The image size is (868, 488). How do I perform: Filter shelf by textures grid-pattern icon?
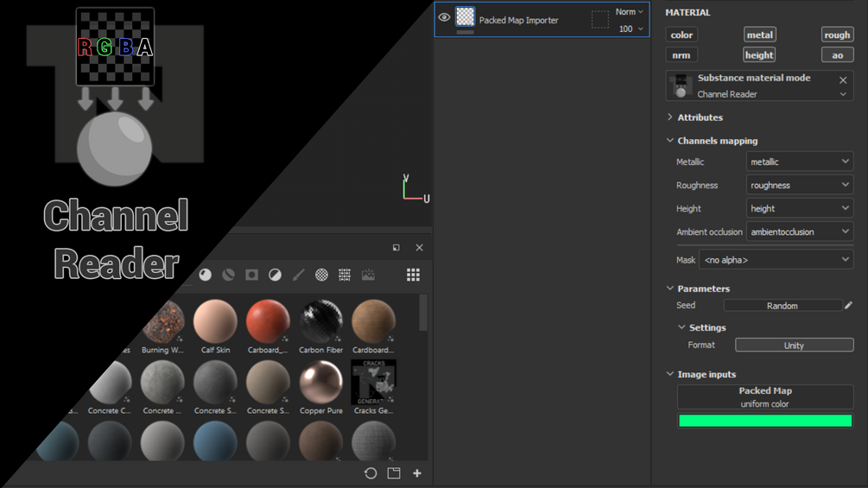(x=345, y=275)
